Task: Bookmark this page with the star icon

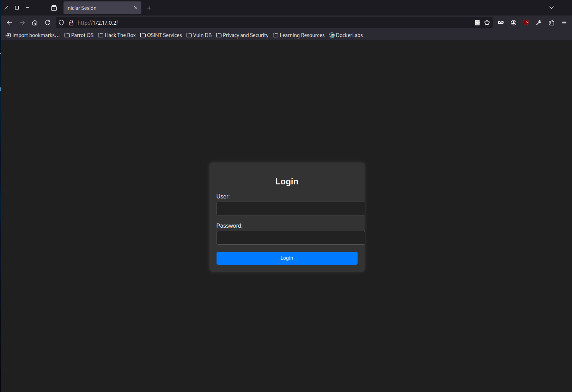Action: (487, 23)
